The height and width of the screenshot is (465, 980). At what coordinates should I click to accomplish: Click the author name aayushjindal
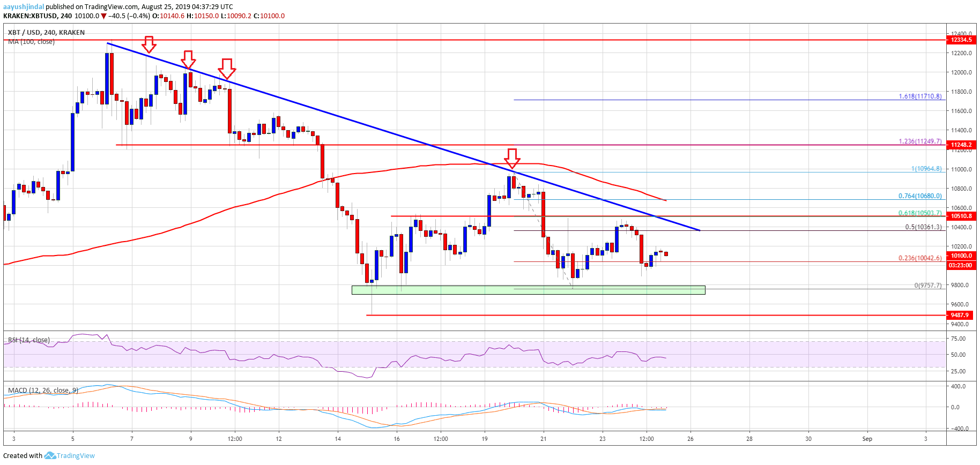(23, 7)
